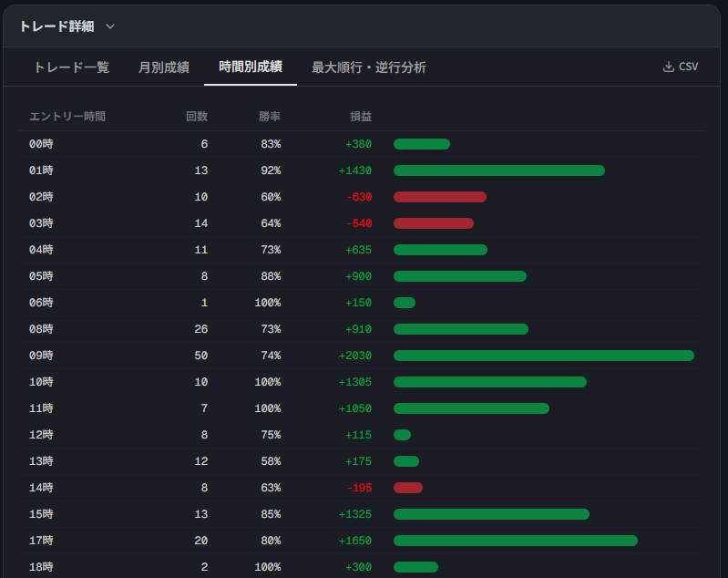Click the 20 trade count cell

[201, 542]
